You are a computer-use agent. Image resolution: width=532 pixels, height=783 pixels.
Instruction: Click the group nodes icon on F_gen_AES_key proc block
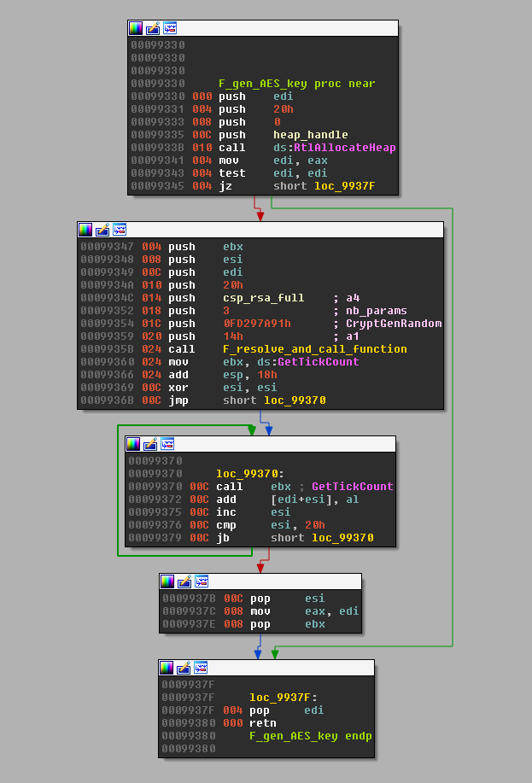(171, 28)
